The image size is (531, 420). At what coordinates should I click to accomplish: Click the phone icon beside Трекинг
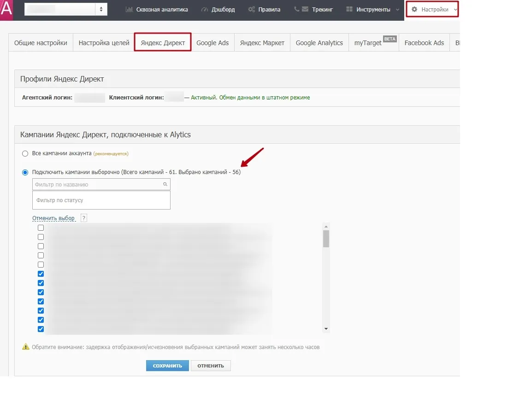297,9
